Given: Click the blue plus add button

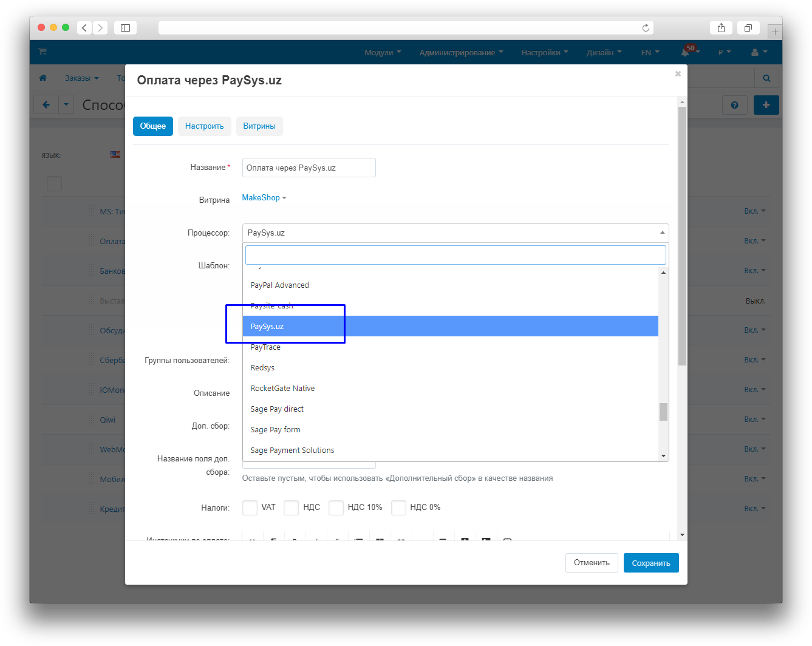Looking at the screenshot, I should (766, 105).
